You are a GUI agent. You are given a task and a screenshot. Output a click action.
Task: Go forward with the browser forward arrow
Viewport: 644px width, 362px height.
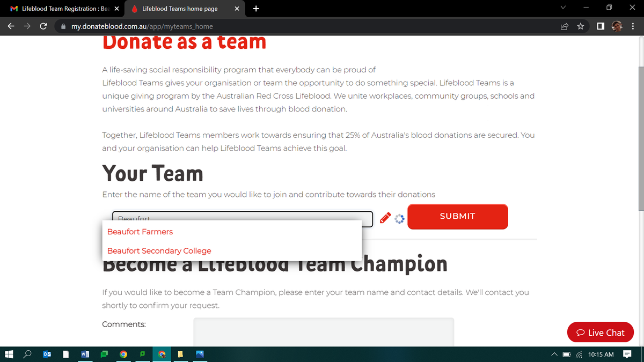27,26
